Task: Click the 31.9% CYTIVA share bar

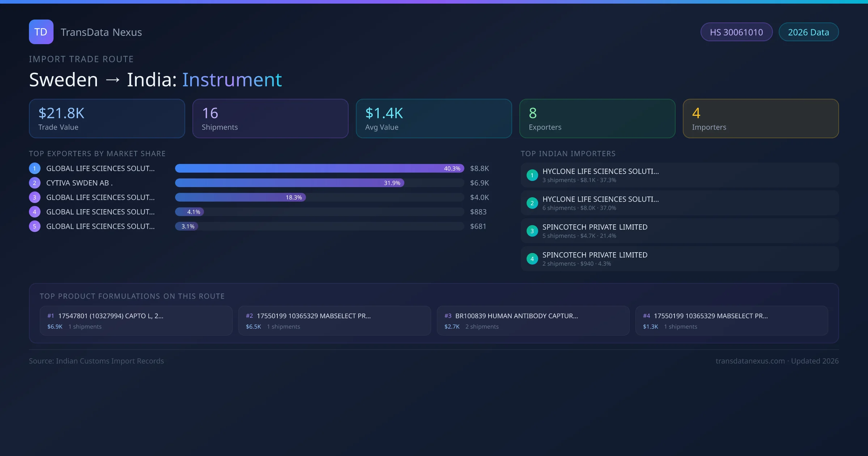Action: pos(289,183)
